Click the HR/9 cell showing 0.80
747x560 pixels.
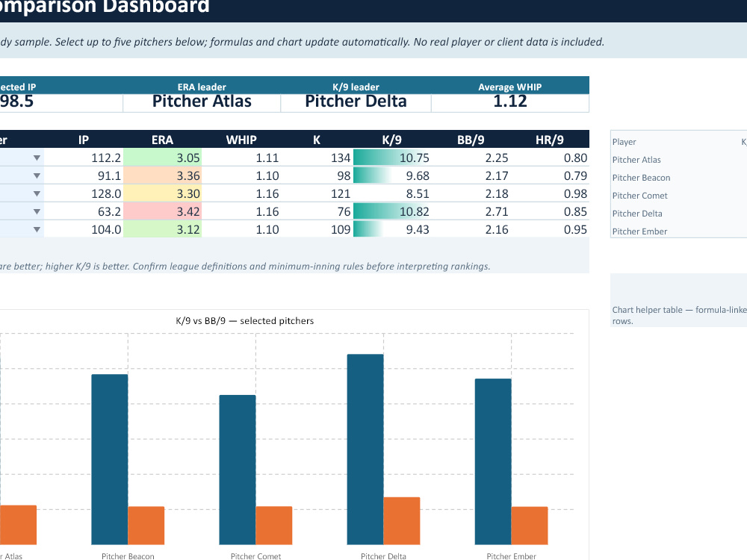point(550,158)
